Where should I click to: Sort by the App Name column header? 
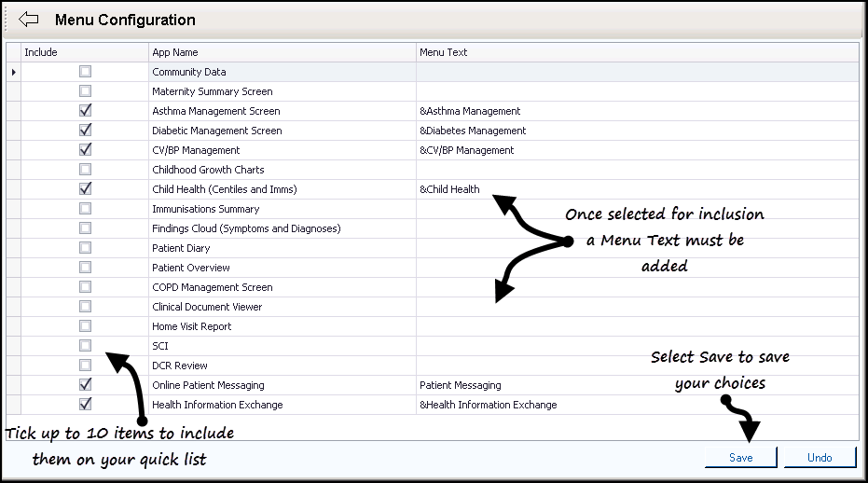pyautogui.click(x=282, y=52)
